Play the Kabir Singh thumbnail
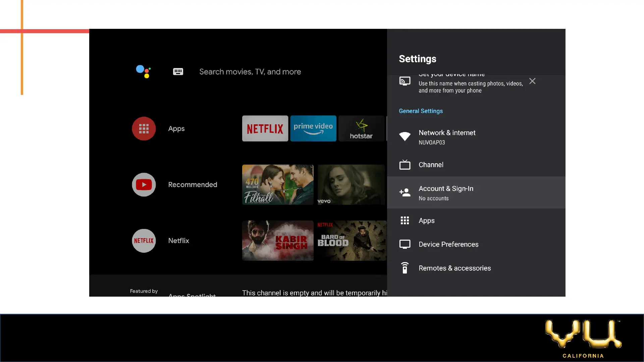 pyautogui.click(x=278, y=241)
